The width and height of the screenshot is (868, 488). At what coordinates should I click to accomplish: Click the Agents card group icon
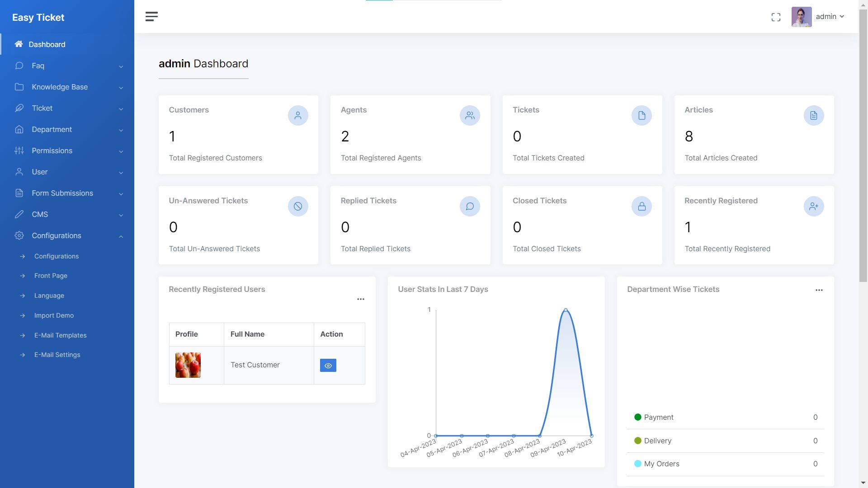coord(470,116)
